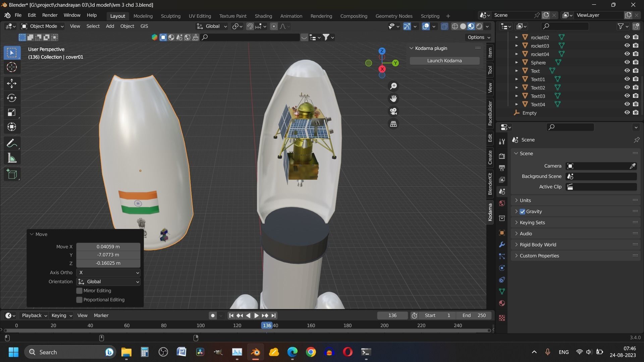The height and width of the screenshot is (362, 644).
Task: Activate the Scale tool
Action: 12,113
